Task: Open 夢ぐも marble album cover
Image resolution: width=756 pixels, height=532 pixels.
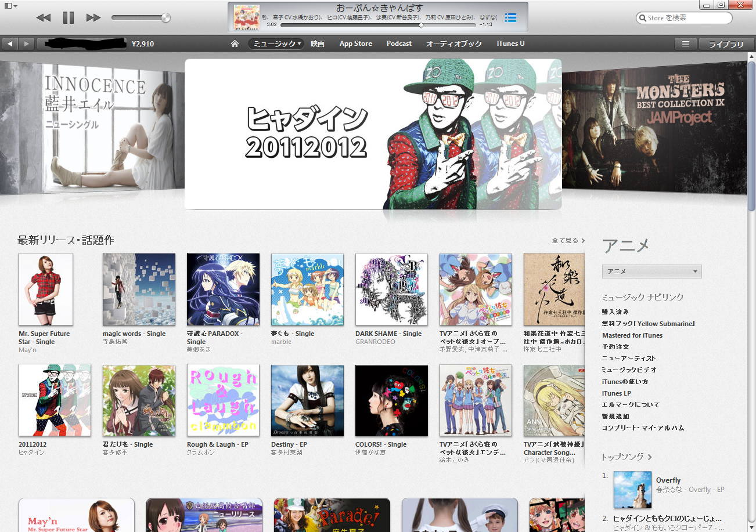Action: tap(307, 289)
